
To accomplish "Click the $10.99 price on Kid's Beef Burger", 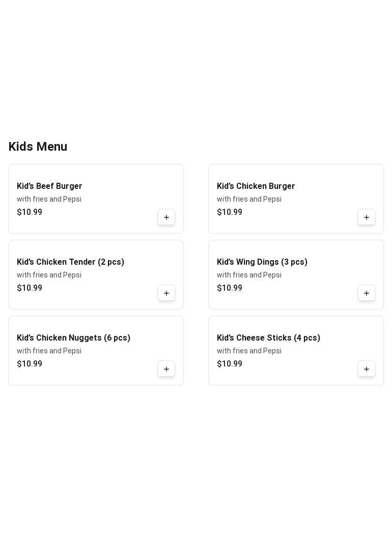I will [30, 212].
